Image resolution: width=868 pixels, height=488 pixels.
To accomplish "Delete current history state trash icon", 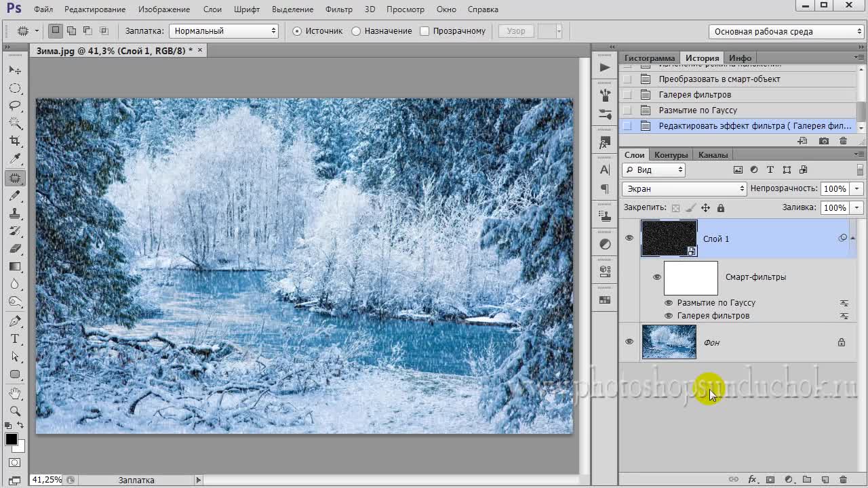I will 843,141.
